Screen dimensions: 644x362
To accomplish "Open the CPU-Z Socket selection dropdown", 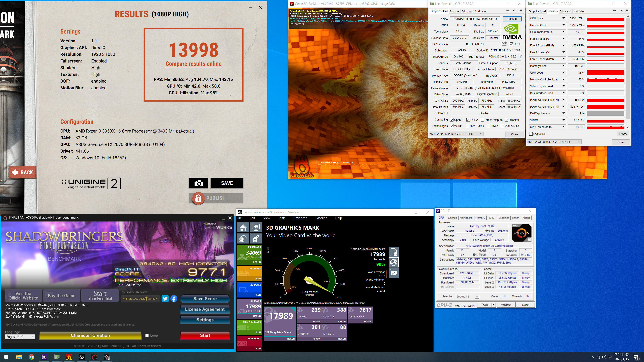I will (467, 296).
